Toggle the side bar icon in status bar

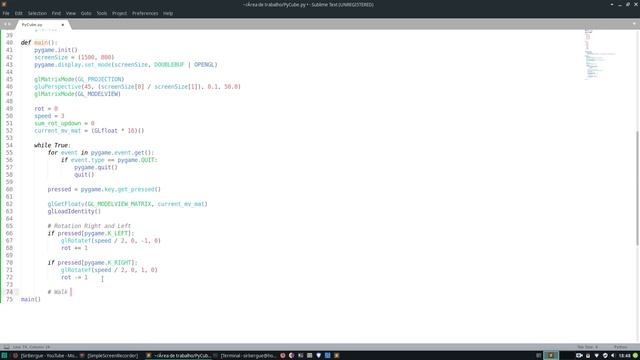pos(6,347)
